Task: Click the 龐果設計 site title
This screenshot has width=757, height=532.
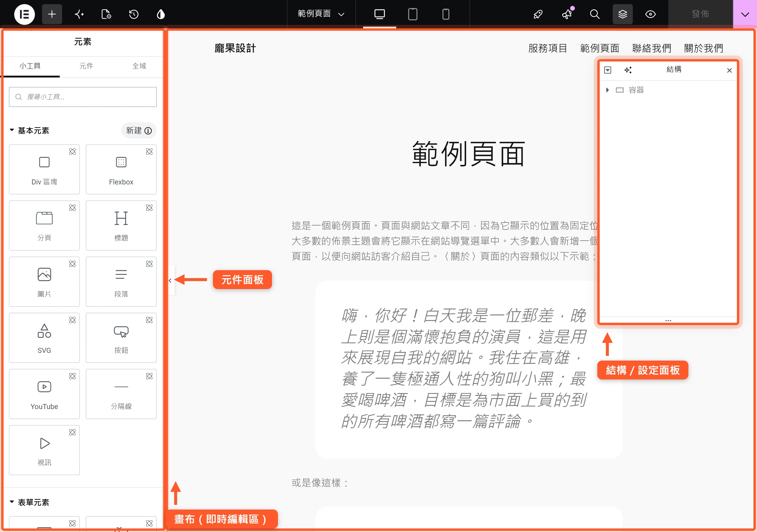Action: (x=235, y=48)
